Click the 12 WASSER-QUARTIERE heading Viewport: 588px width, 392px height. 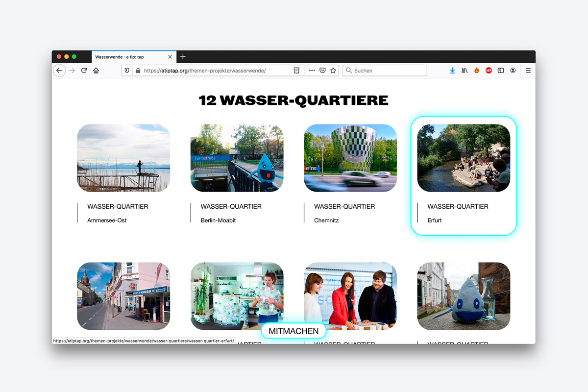coord(294,100)
